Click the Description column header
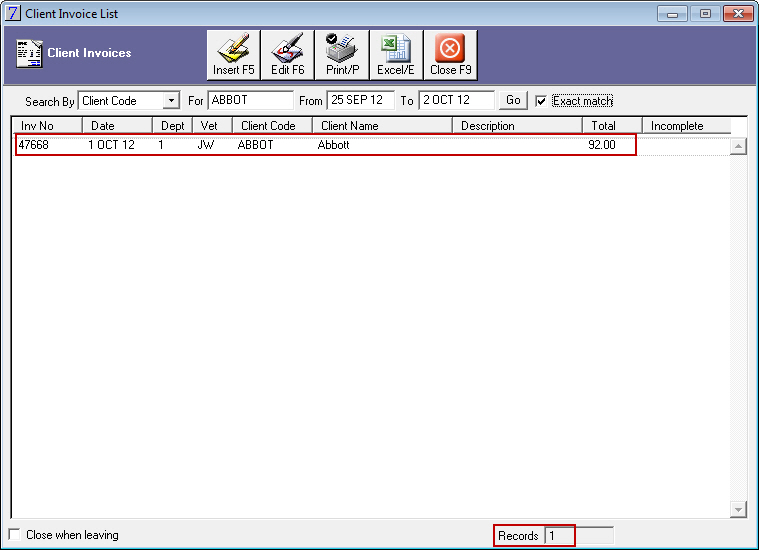 (517, 126)
